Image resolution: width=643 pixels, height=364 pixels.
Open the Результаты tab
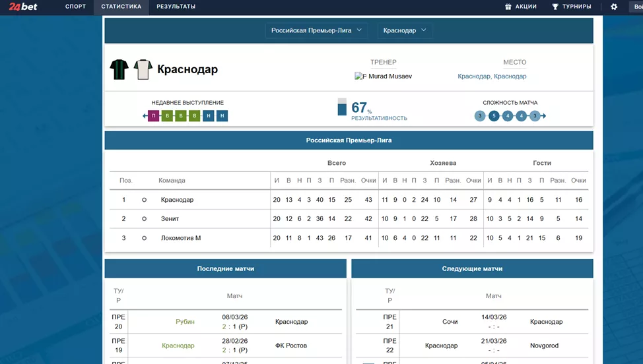click(176, 7)
